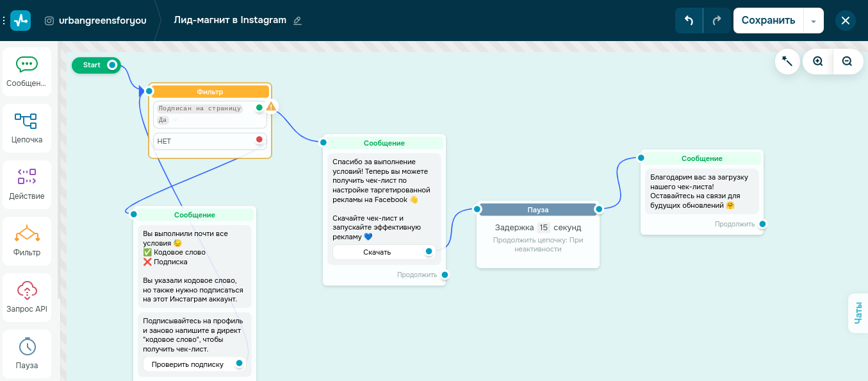868x381 pixels.
Task: Undo the last change
Action: click(x=689, y=21)
